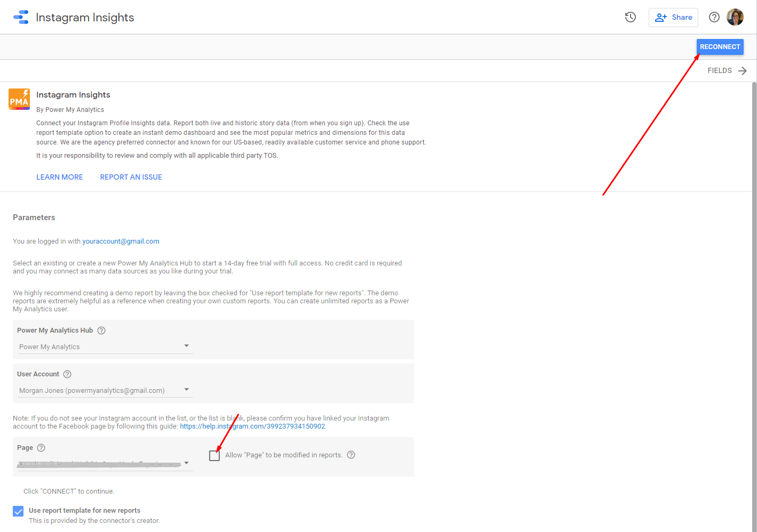Screen dimensions: 757x532
Task: Show help for User Account field
Action: coord(67,374)
